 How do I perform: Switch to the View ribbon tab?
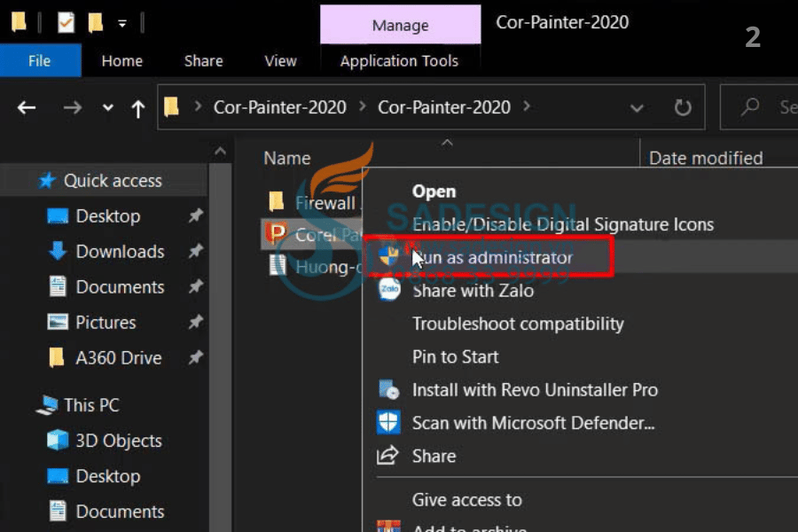pyautogui.click(x=280, y=61)
